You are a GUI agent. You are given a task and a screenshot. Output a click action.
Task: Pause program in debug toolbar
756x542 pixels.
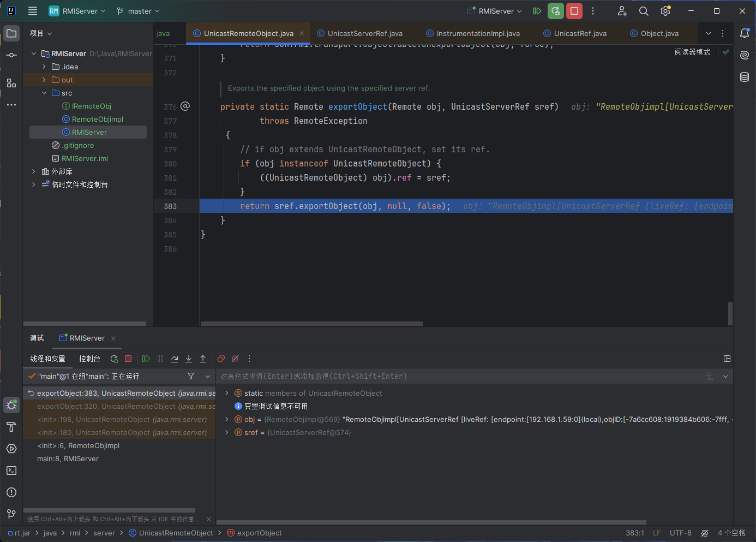click(160, 359)
